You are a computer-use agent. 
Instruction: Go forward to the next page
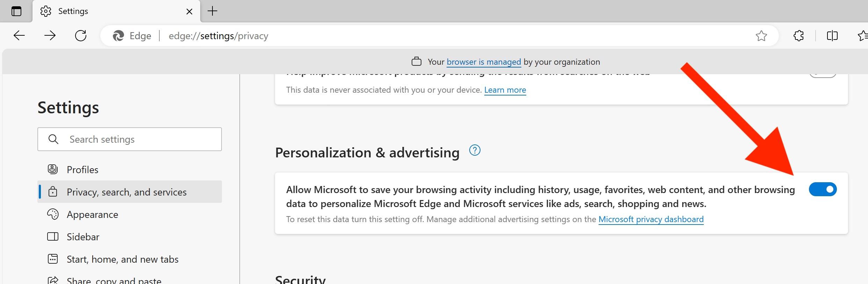click(x=50, y=35)
